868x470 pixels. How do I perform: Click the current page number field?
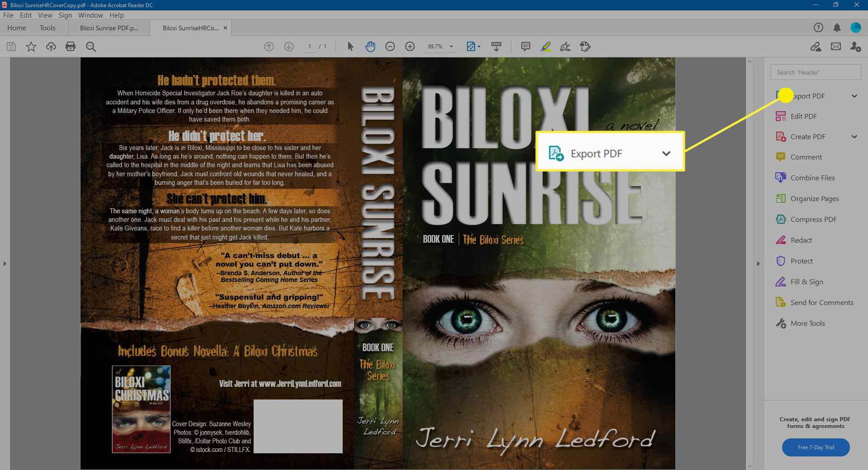tap(309, 47)
